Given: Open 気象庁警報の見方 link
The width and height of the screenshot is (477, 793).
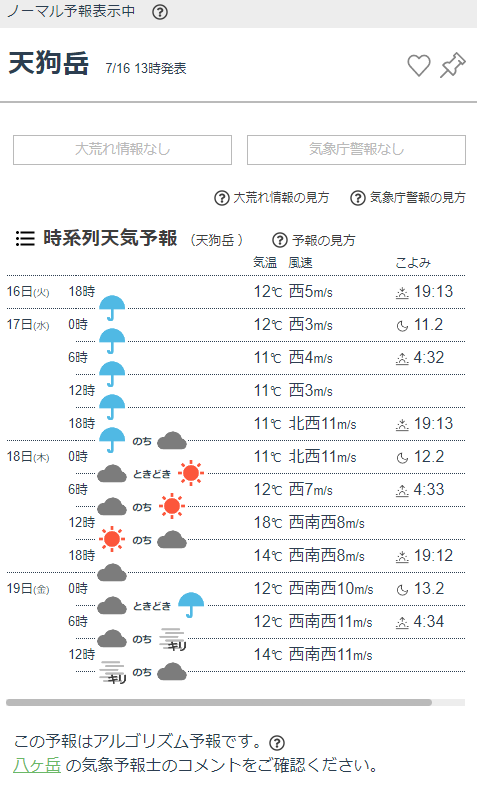Looking at the screenshot, I should (417, 198).
